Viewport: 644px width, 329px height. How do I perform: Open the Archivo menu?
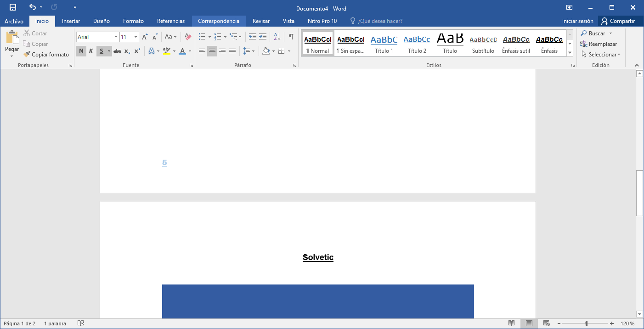14,21
